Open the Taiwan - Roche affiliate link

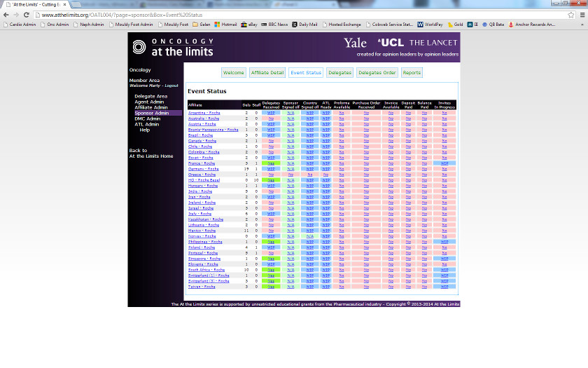(x=202, y=287)
